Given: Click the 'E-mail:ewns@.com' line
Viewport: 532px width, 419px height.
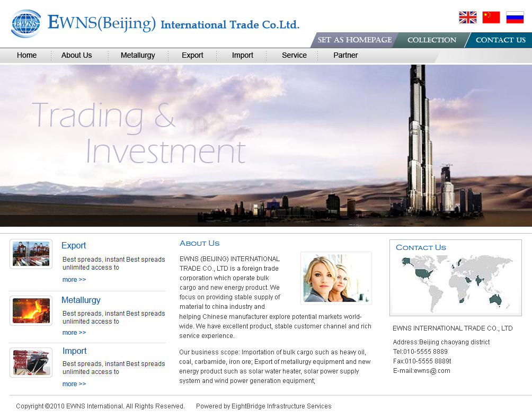Looking at the screenshot, I should 422,371.
